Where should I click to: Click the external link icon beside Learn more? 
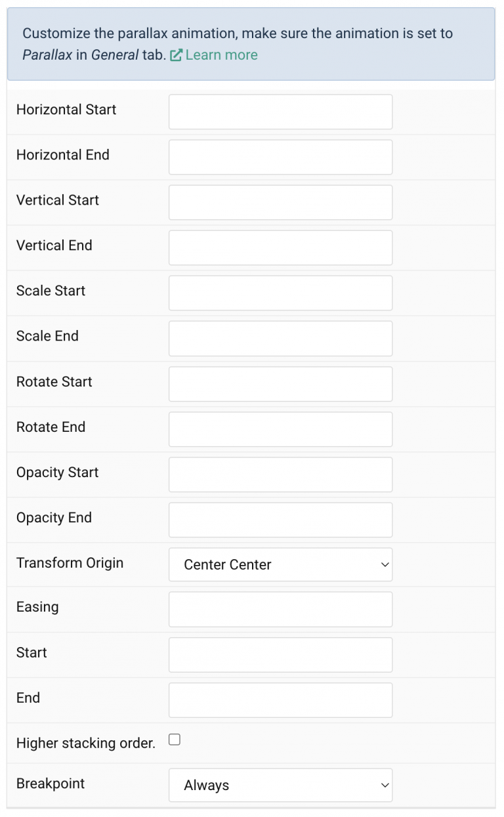(175, 55)
